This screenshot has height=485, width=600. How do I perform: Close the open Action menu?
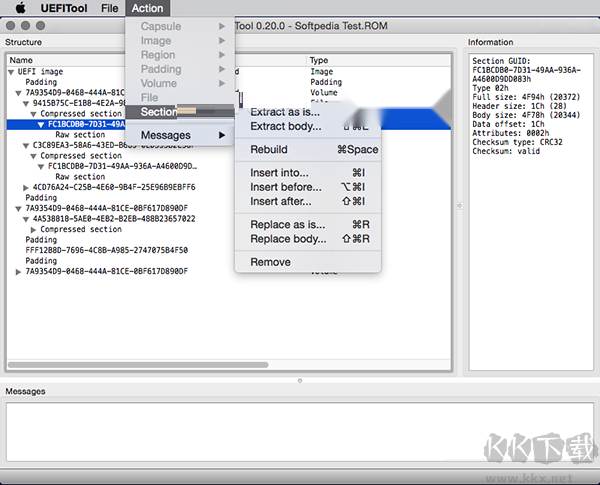(x=147, y=9)
